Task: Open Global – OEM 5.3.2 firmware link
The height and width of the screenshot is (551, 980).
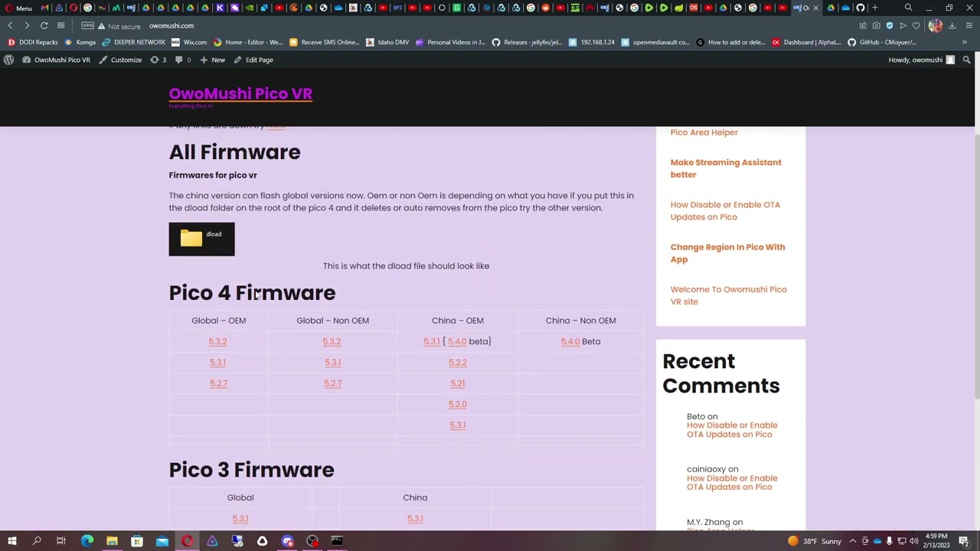Action: (217, 341)
